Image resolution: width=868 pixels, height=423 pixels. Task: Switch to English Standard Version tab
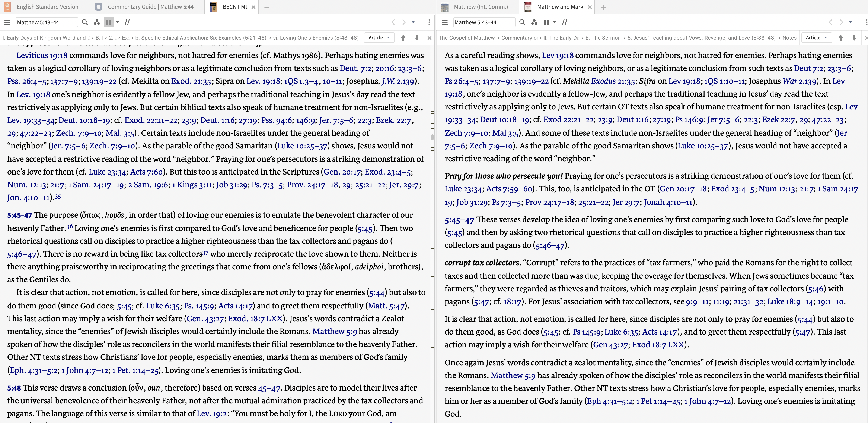(47, 7)
